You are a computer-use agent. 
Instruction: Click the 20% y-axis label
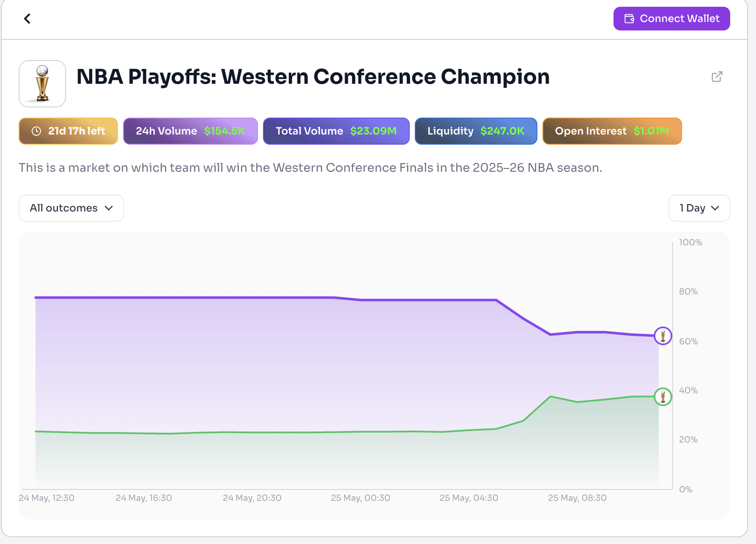(x=688, y=440)
